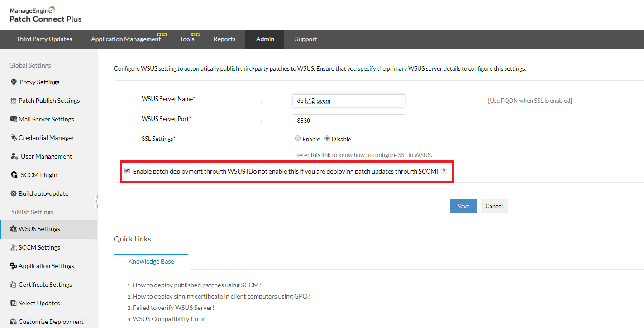The width and height of the screenshot is (644, 328).
Task: Click the Mail Server Settings icon
Action: [x=13, y=119]
